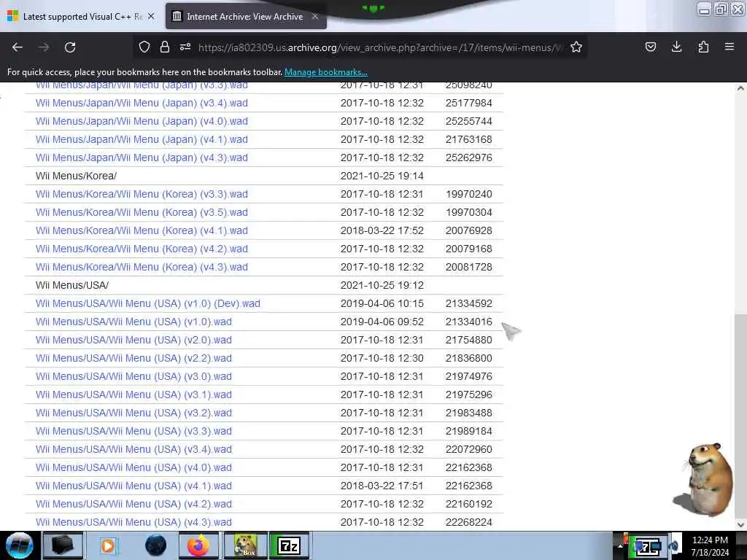Click the vertical scrollbar thumb
Viewport: 747px width, 560px height.
tap(740, 416)
